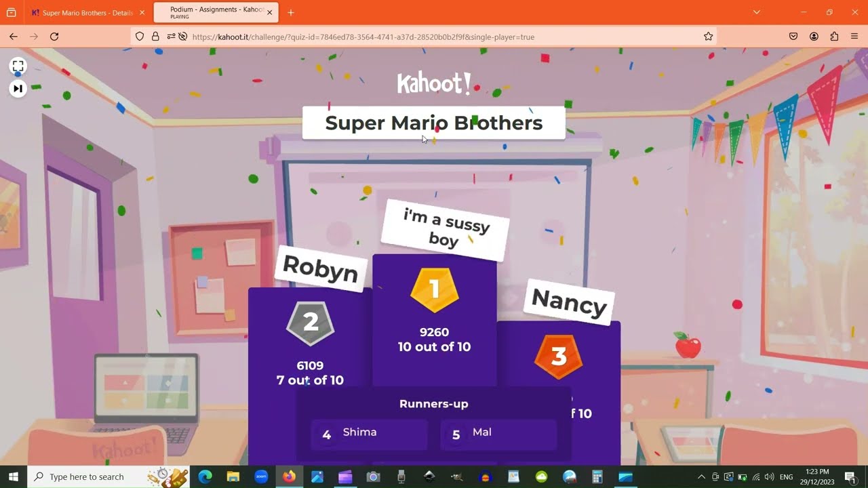Screen dimensions: 868x488
Task: Open the Wi-Fi network tray icon
Action: click(756, 476)
